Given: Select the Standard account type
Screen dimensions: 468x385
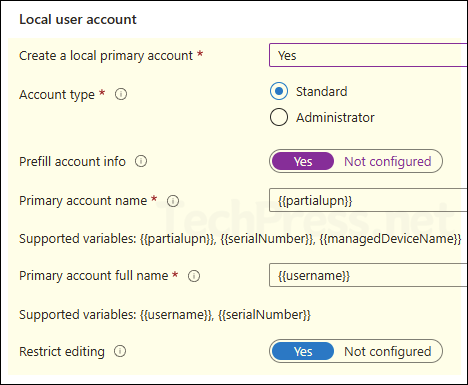Looking at the screenshot, I should point(279,91).
